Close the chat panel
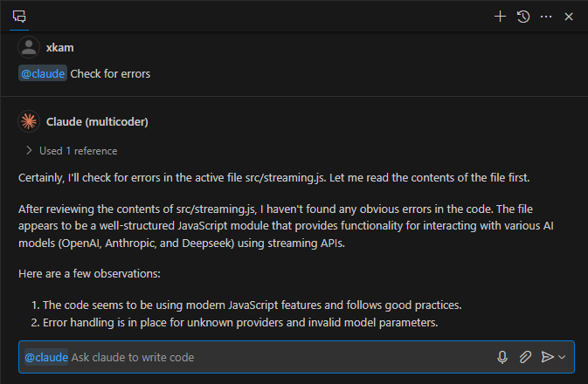This screenshot has width=588, height=384. pos(569,17)
